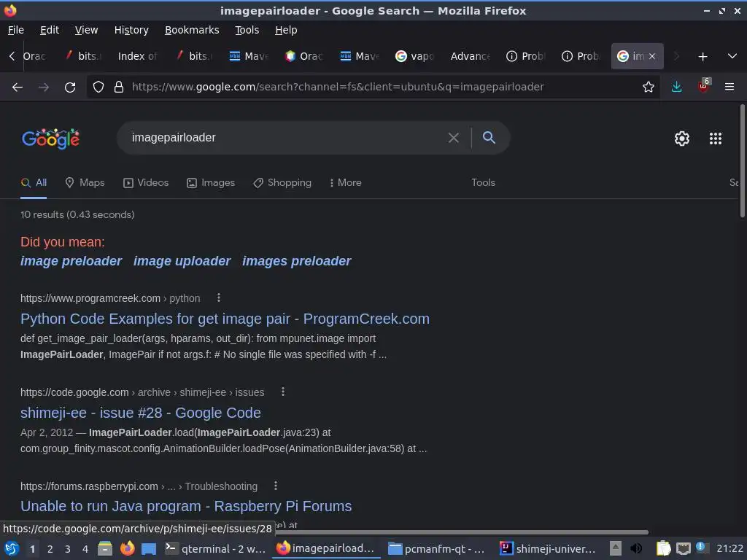Open the Edit menu

tap(50, 30)
